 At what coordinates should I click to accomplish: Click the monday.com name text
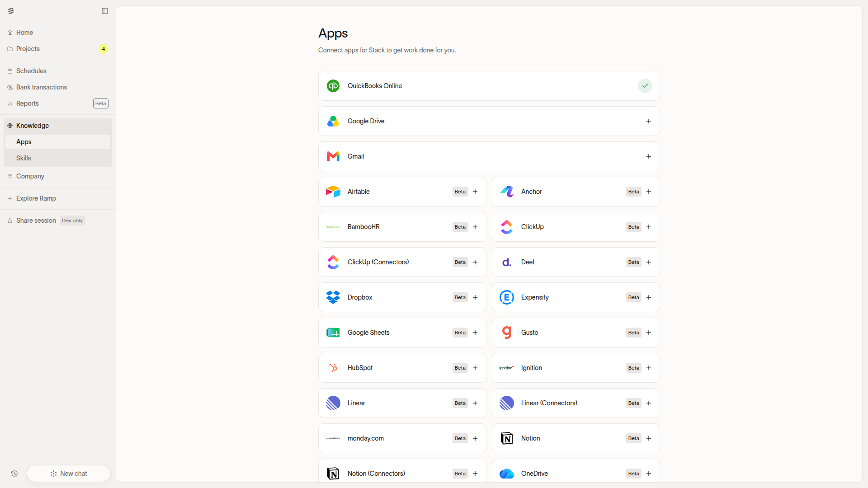click(366, 438)
